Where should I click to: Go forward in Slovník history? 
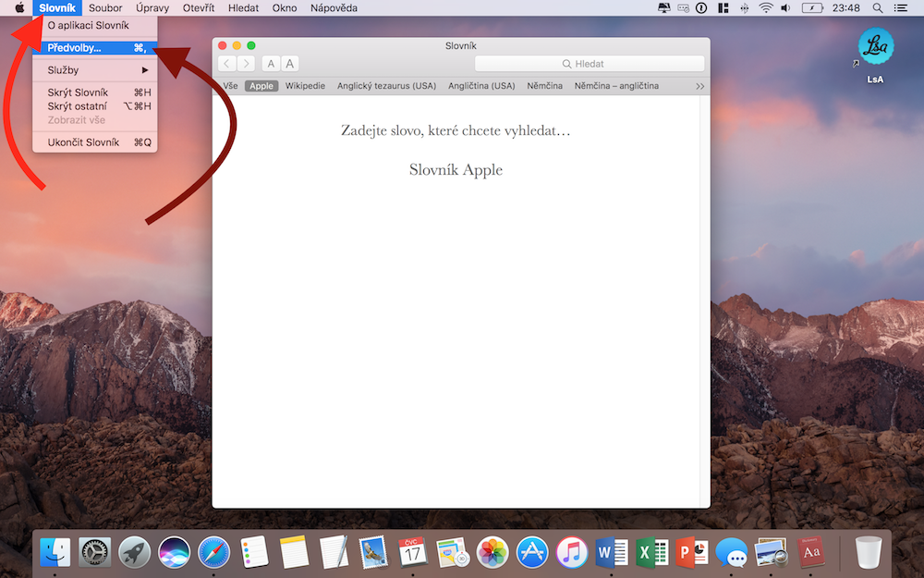(x=247, y=64)
